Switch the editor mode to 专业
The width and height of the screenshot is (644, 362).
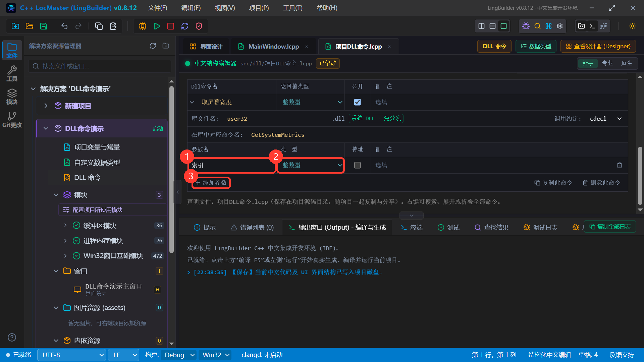point(607,63)
